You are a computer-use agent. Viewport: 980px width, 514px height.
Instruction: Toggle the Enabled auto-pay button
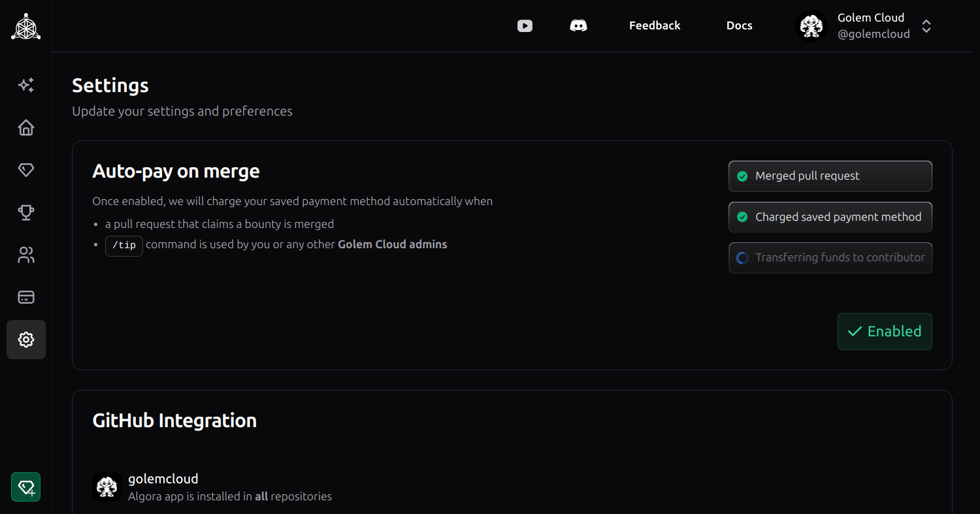point(885,331)
